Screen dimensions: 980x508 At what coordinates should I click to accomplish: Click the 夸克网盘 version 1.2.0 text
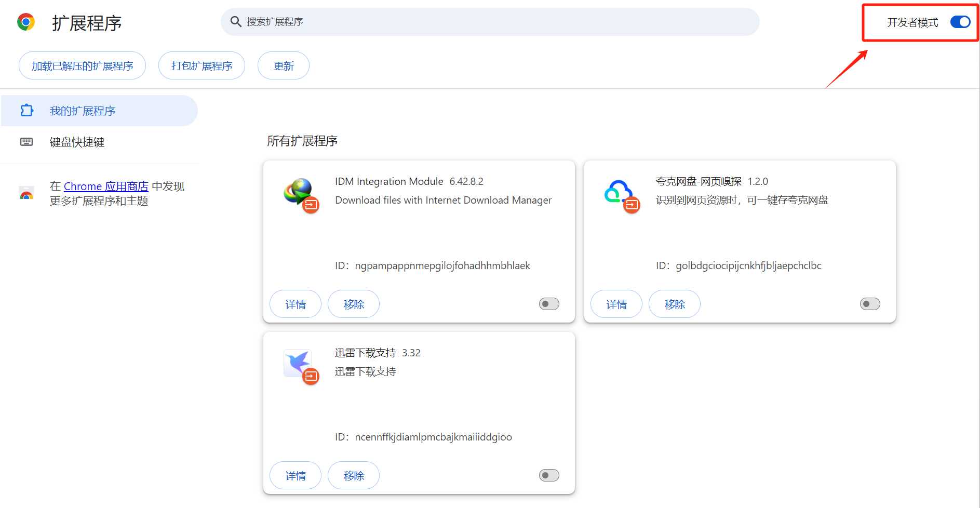click(758, 181)
